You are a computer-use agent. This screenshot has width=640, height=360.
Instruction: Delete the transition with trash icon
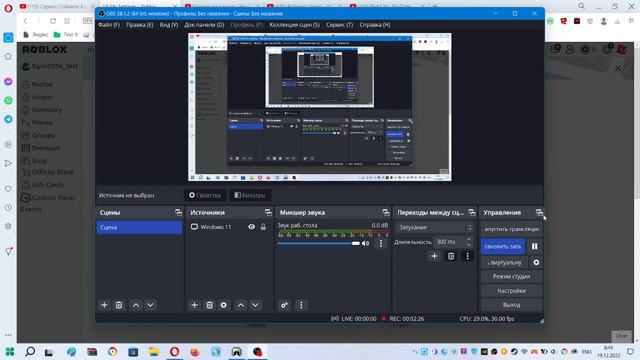(x=451, y=256)
